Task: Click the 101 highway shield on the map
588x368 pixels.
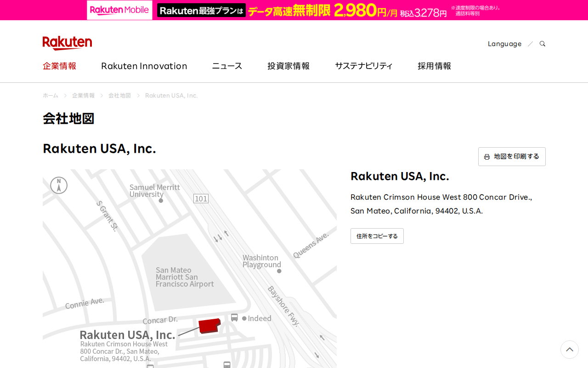Action: [x=201, y=199]
